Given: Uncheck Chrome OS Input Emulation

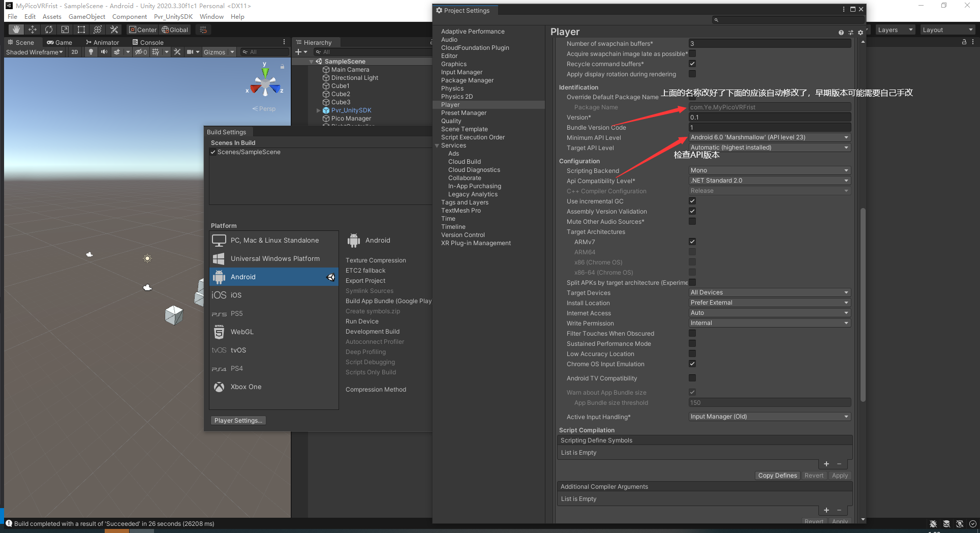Looking at the screenshot, I should 692,364.
